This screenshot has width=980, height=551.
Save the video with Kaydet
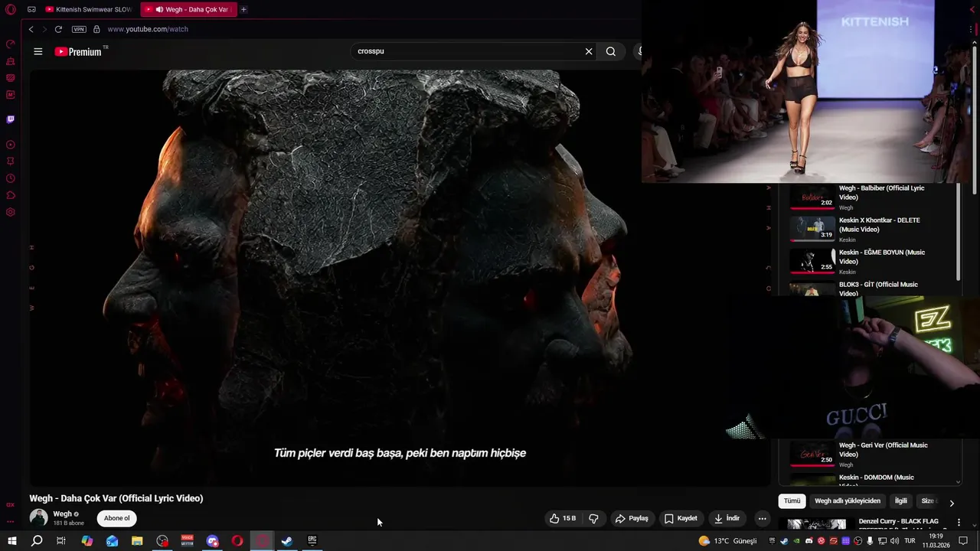click(681, 518)
